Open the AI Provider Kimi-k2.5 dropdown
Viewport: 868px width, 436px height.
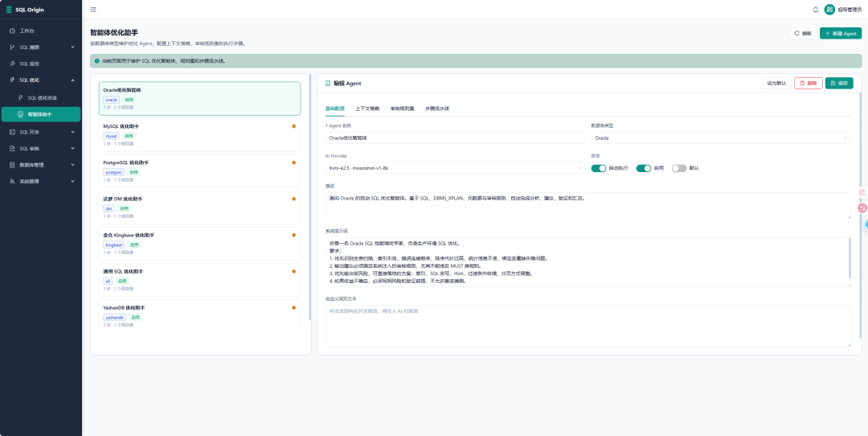click(455, 168)
